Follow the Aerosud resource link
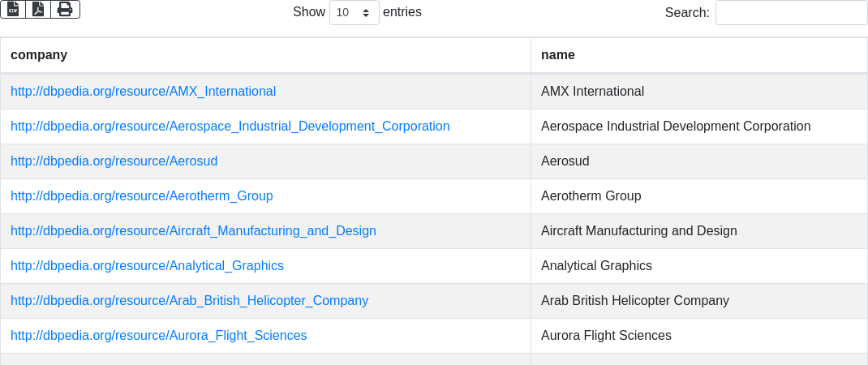 (x=114, y=161)
